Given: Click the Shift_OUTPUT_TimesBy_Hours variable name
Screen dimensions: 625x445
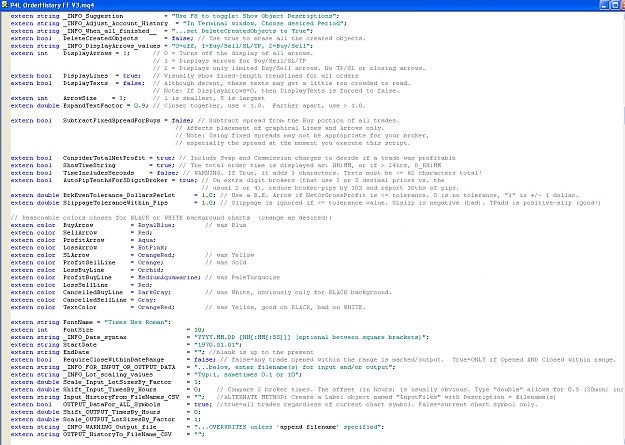Looking at the screenshot, I should point(112,412).
